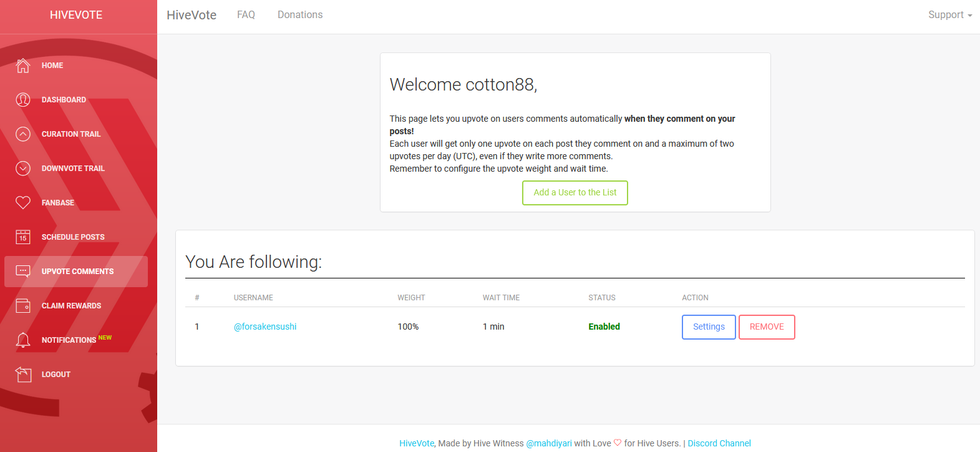This screenshot has width=980, height=452.
Task: Click the STATUS column header
Action: tap(602, 298)
